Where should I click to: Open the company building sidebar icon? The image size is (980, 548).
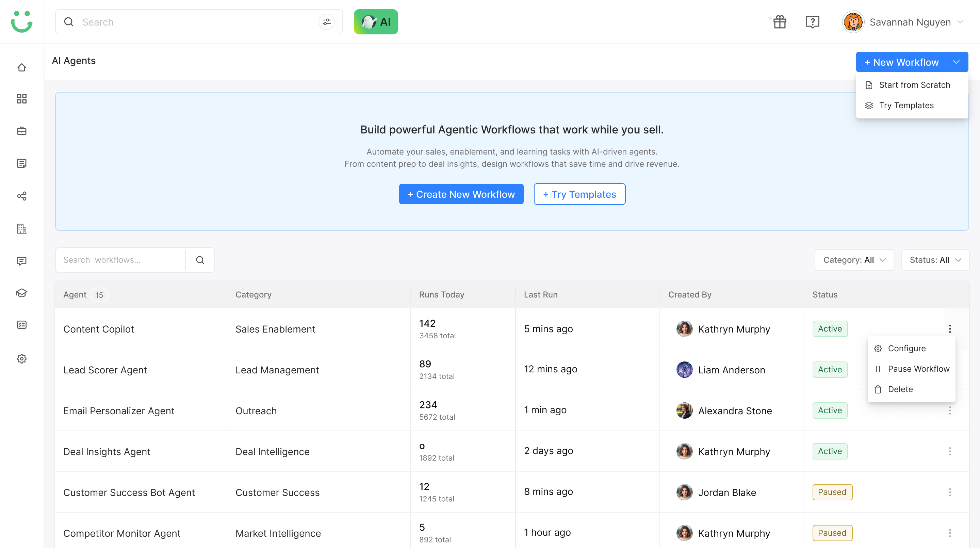click(x=22, y=229)
